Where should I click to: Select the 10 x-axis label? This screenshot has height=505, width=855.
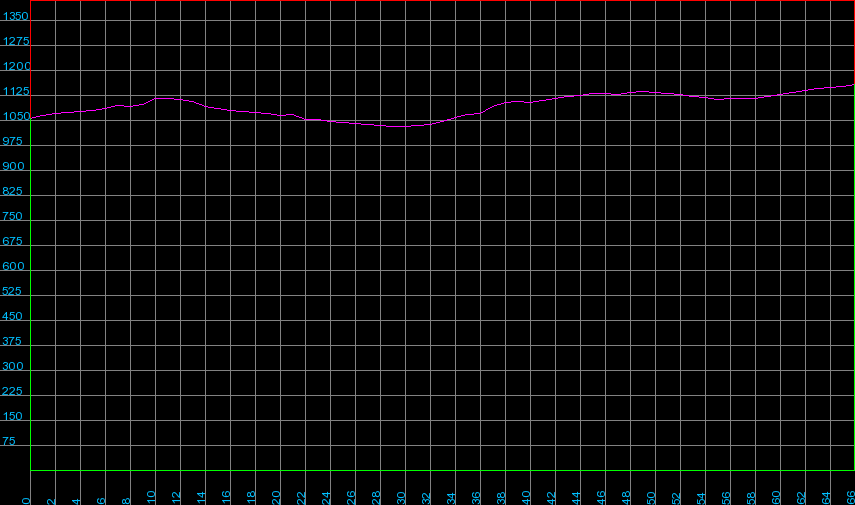(x=151, y=498)
